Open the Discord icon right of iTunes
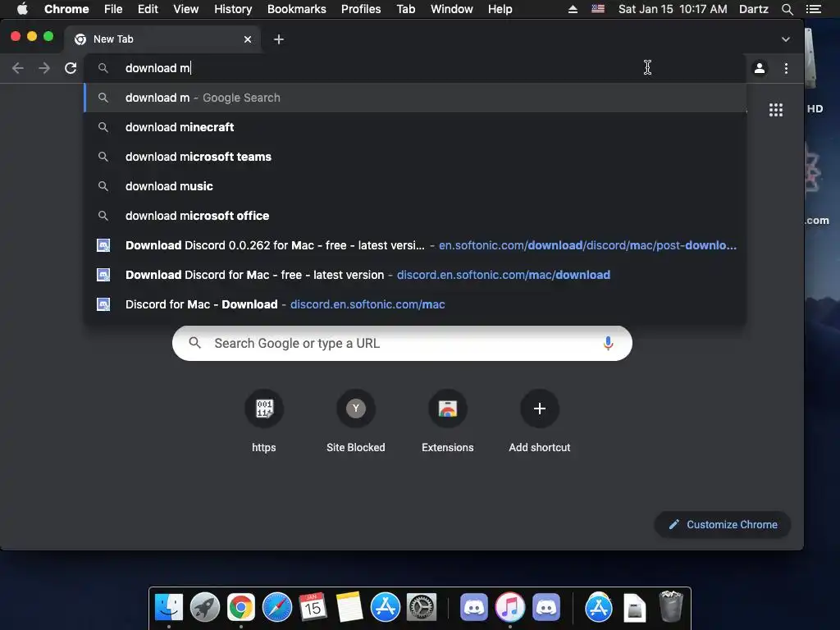Image resolution: width=840 pixels, height=630 pixels. click(x=546, y=608)
